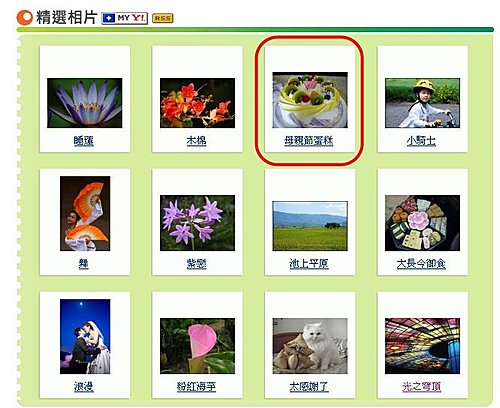Click the 池上平原 caption link
Viewport: 500px width, 408px height.
tap(309, 264)
